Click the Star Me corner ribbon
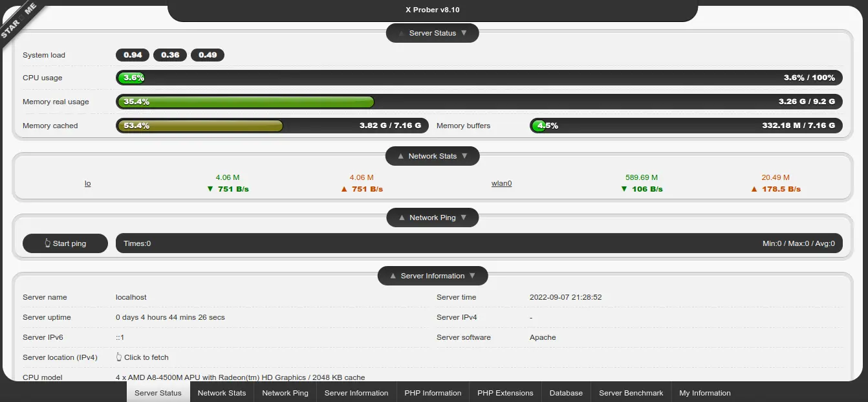 tap(19, 19)
